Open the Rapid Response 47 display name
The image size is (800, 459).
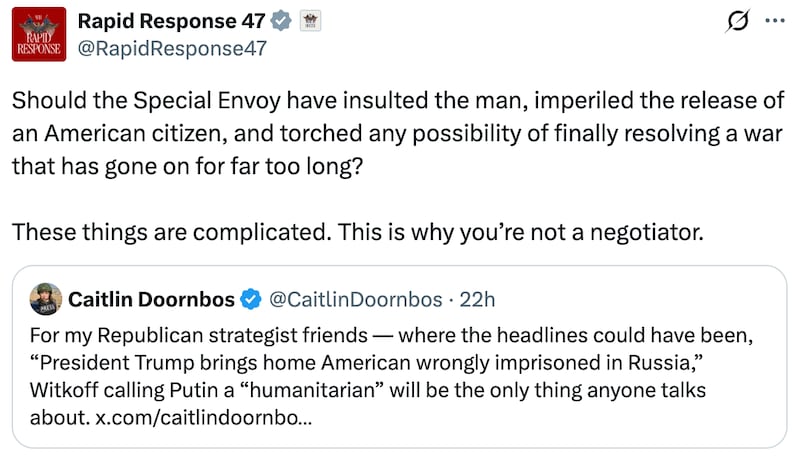[171, 21]
